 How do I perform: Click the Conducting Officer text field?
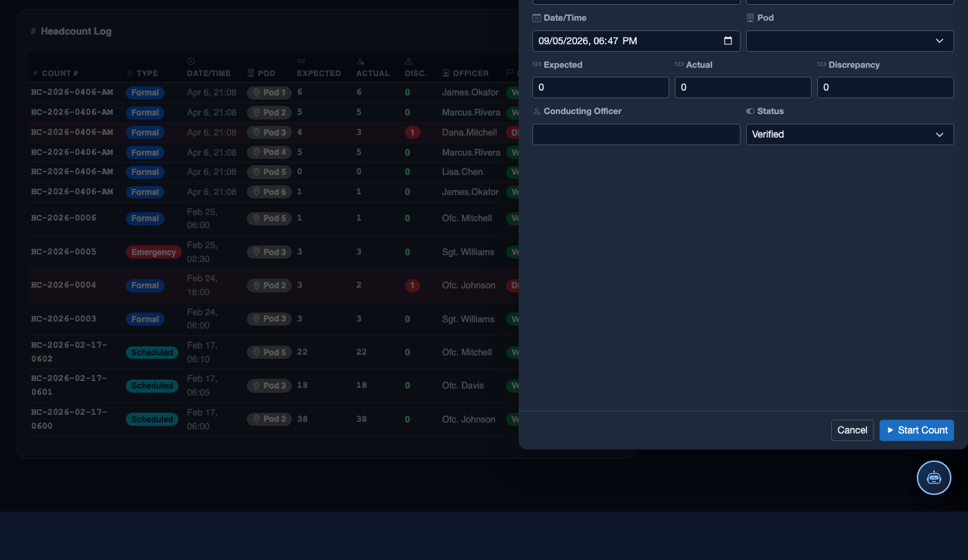click(x=636, y=134)
